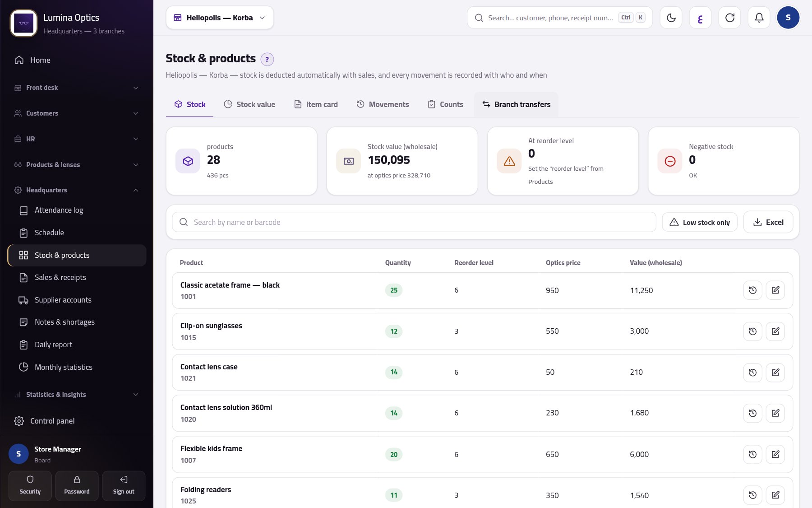
Task: Edit the Classic acetate frame — black row
Action: pos(775,290)
